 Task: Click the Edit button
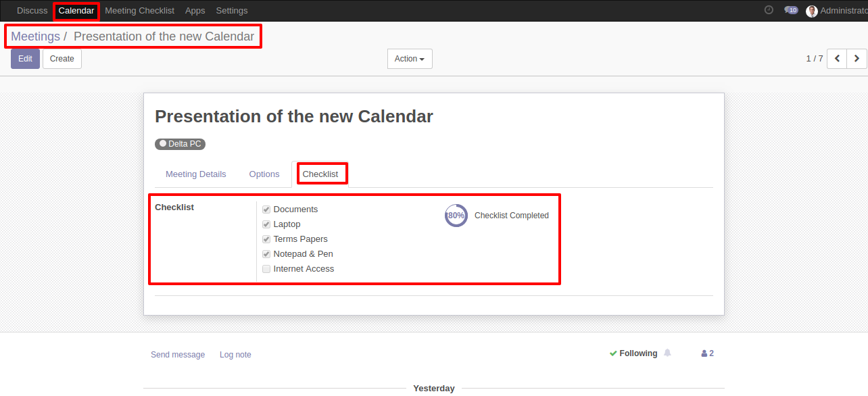(25, 59)
